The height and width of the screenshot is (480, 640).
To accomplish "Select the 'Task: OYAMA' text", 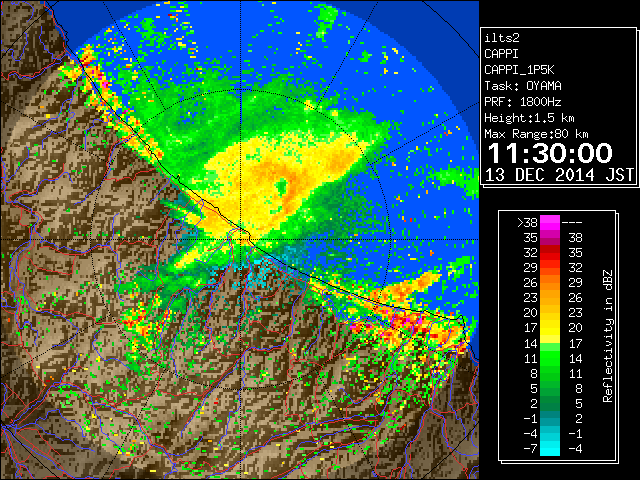I will pyautogui.click(x=522, y=86).
